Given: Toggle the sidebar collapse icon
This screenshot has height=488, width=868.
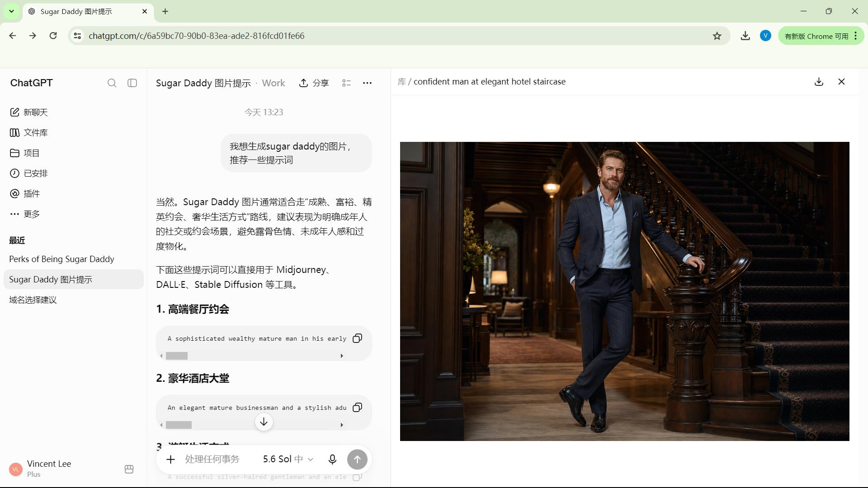Looking at the screenshot, I should pos(132,83).
